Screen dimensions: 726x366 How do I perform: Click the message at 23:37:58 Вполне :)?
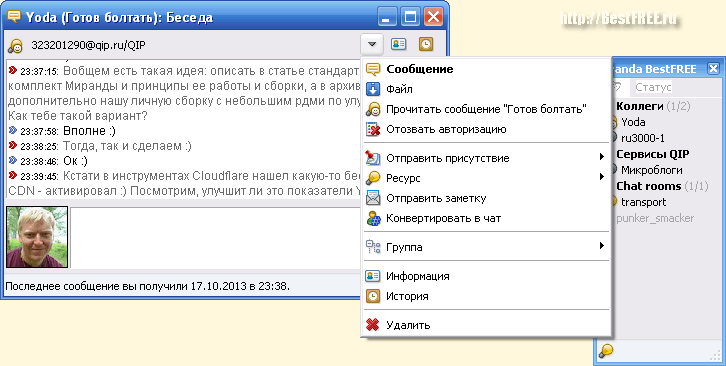click(62, 131)
